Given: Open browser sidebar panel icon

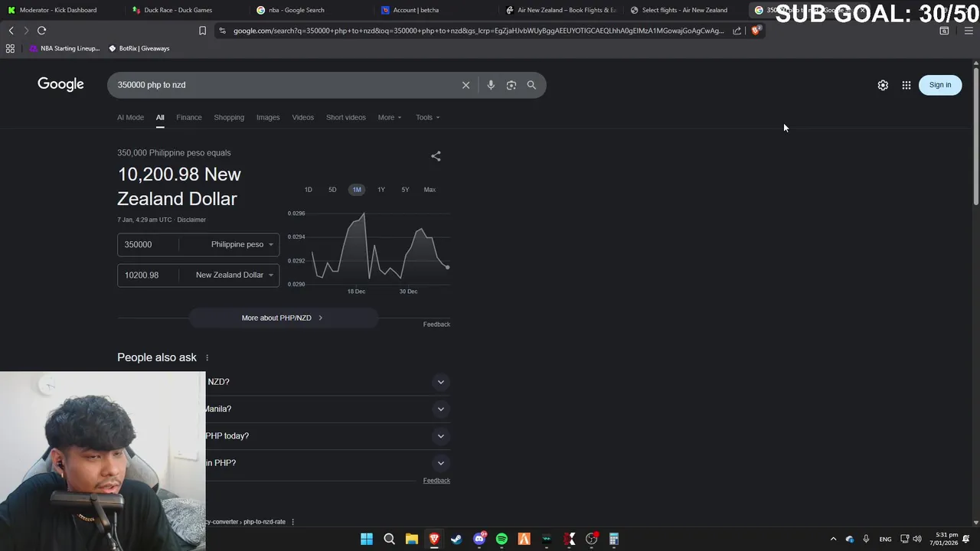Looking at the screenshot, I should (x=944, y=31).
